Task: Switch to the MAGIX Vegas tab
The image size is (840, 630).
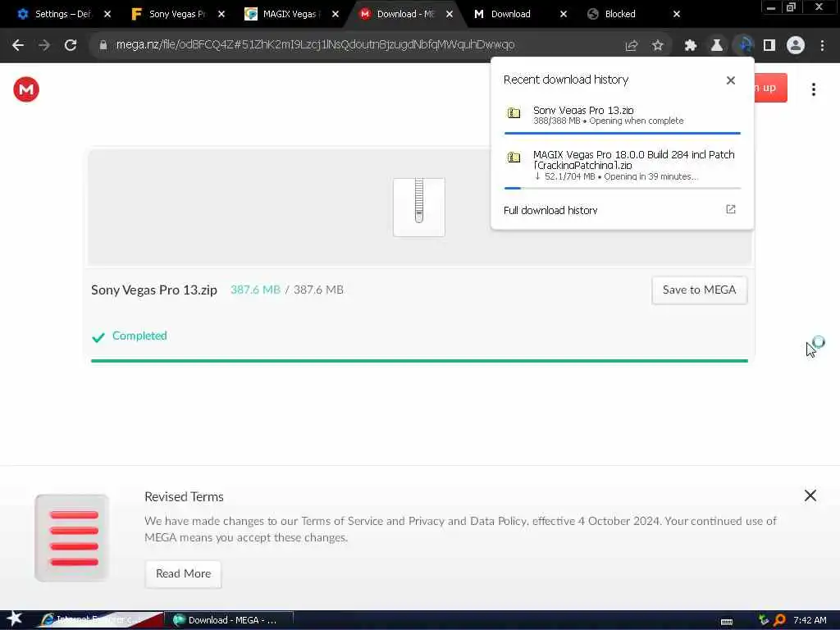Action: [x=291, y=14]
